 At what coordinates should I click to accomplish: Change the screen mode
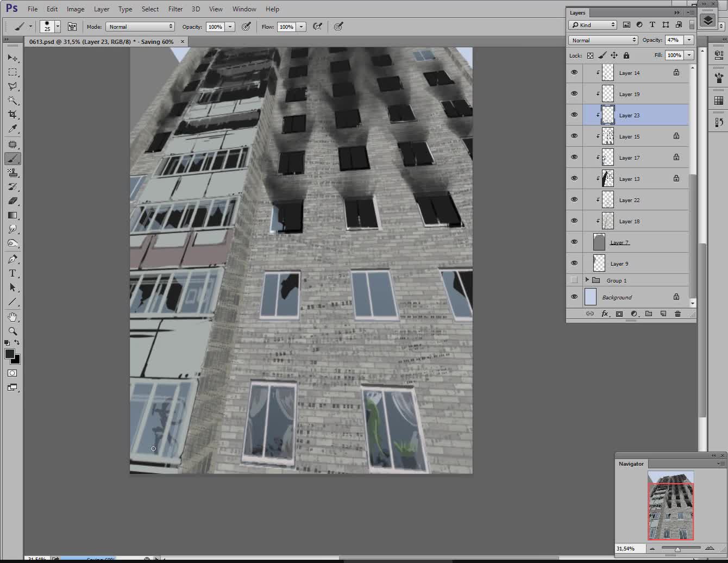tap(12, 387)
